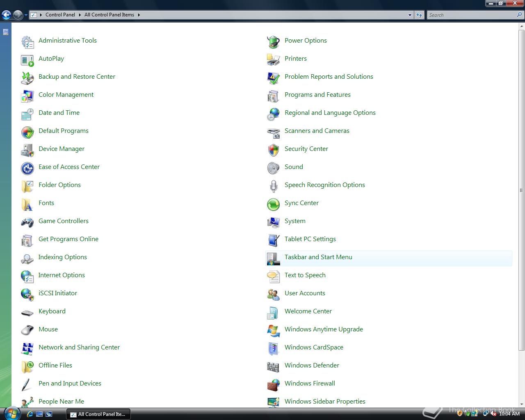
Task: Click the scrollbar up arrow
Action: [521, 26]
